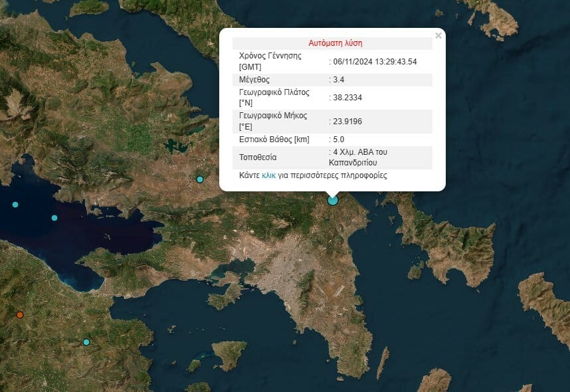This screenshot has width=570, height=392.
Task: Select the cyan marker southeast of the orange marker
Action: point(86,342)
